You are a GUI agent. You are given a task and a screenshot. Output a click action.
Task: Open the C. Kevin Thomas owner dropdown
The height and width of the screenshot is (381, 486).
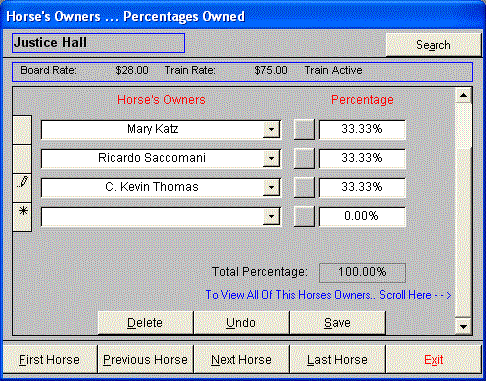(x=271, y=187)
